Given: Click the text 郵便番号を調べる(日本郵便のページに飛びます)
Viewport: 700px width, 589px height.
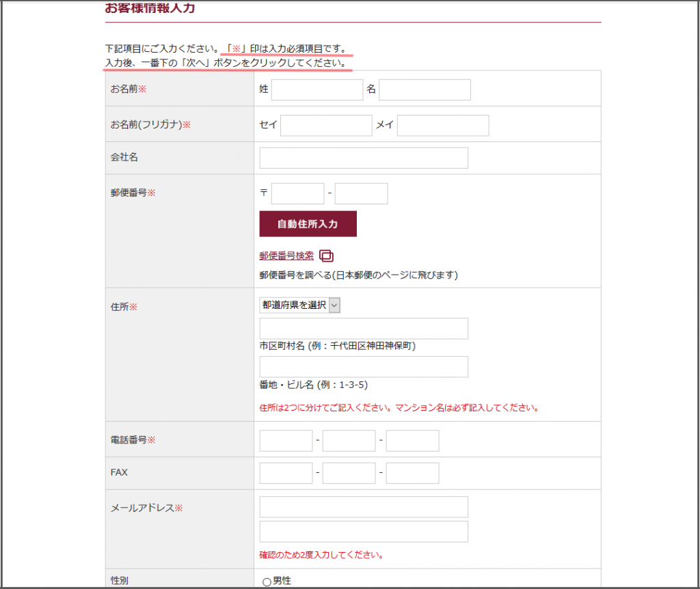Looking at the screenshot, I should [358, 275].
